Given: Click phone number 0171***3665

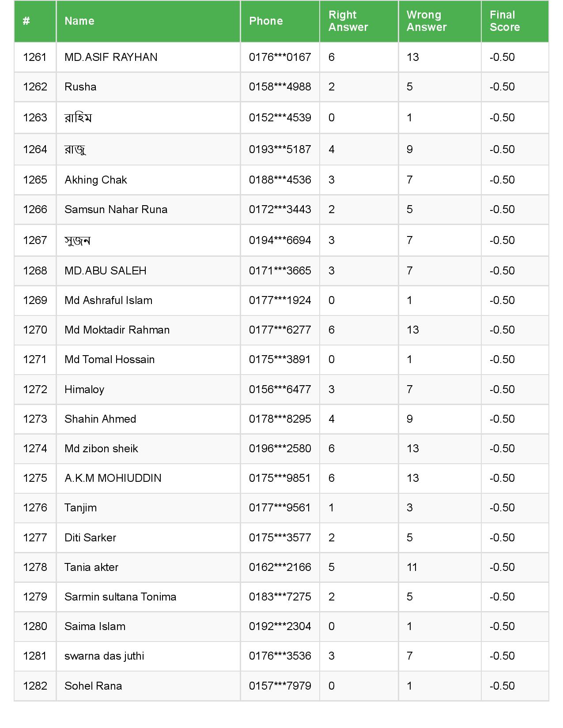Looking at the screenshot, I should [x=280, y=271].
